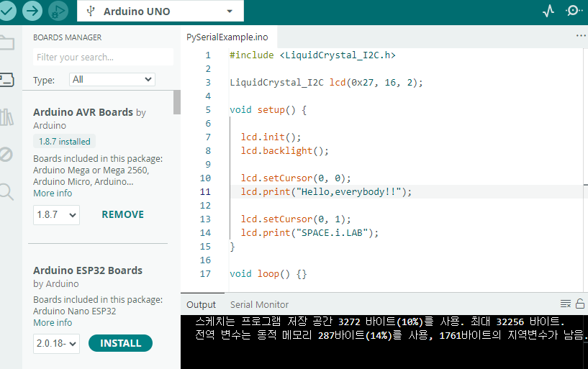Viewport: 588px width, 369px height.
Task: Focus the Filter your search field
Action: coord(103,57)
